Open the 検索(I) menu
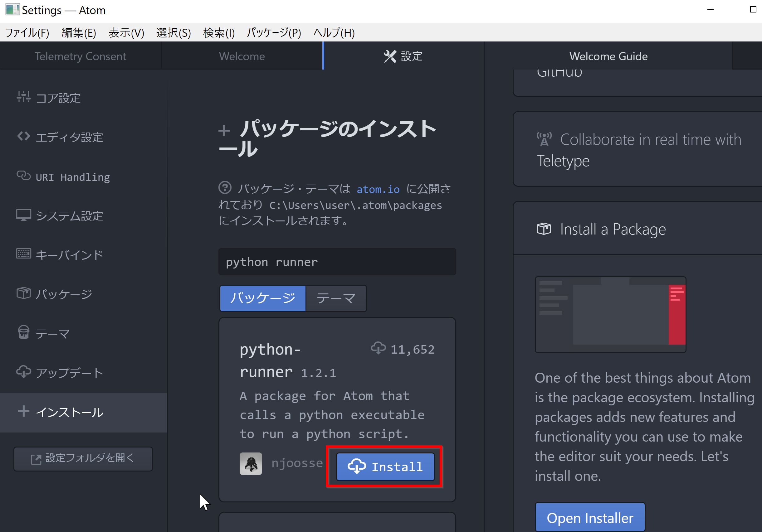The image size is (762, 532). 219,32
